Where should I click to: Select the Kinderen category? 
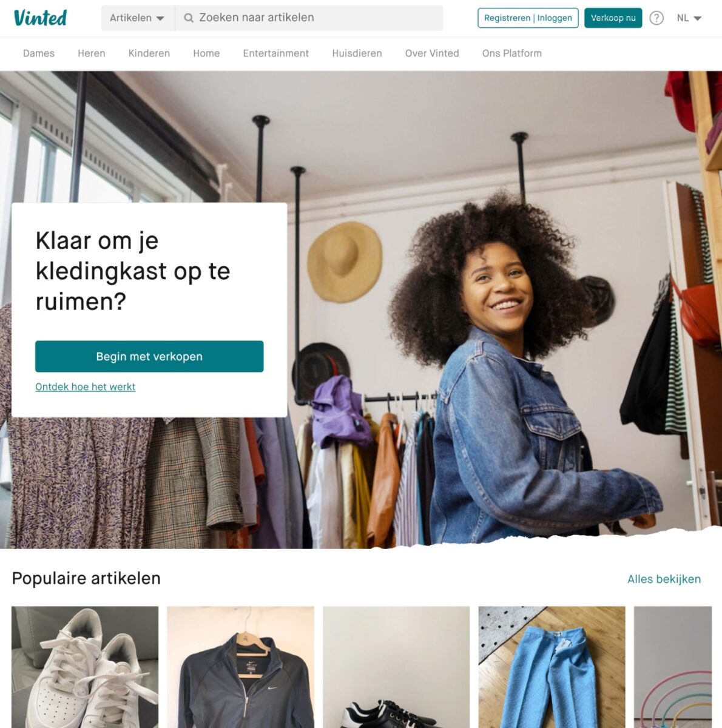pyautogui.click(x=149, y=53)
